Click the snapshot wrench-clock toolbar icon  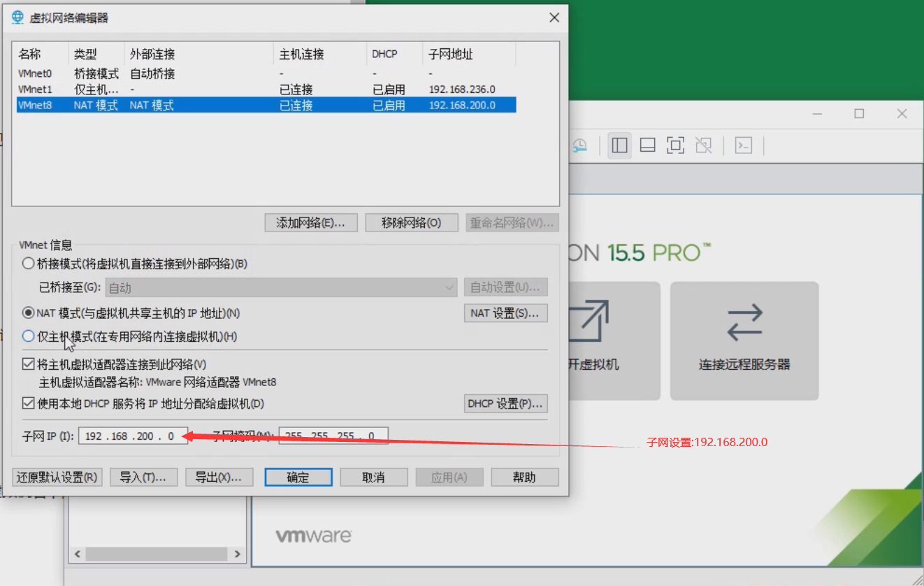click(579, 145)
